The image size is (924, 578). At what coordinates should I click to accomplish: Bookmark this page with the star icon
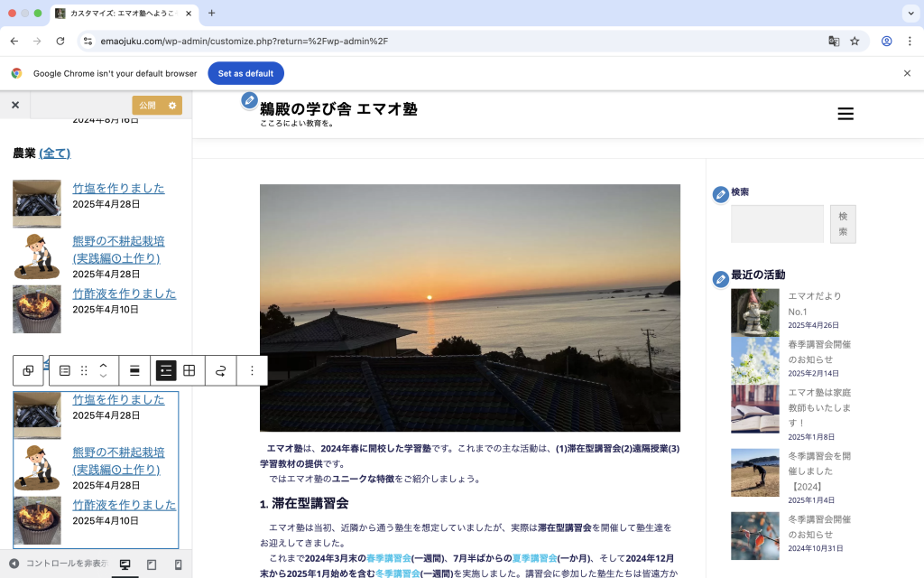coord(855,42)
